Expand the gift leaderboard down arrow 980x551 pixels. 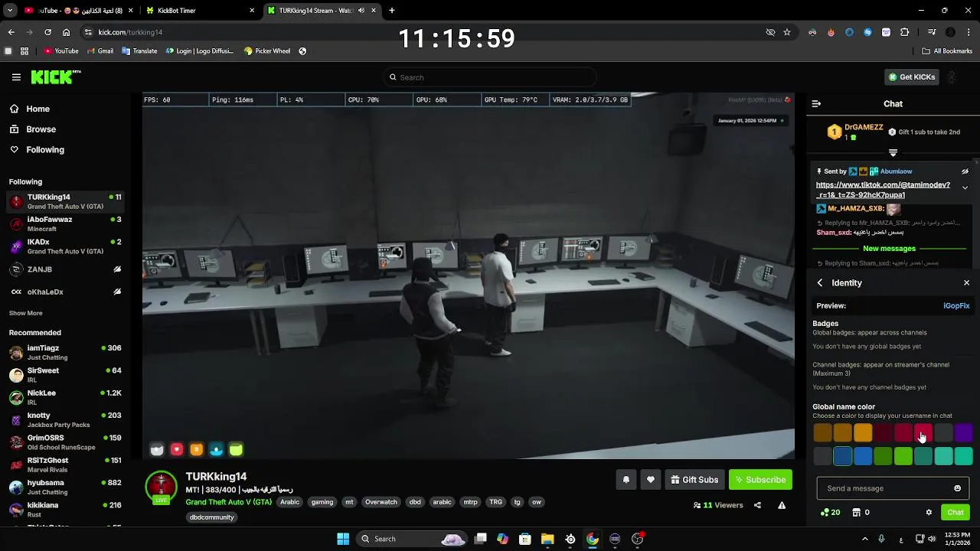click(x=893, y=153)
